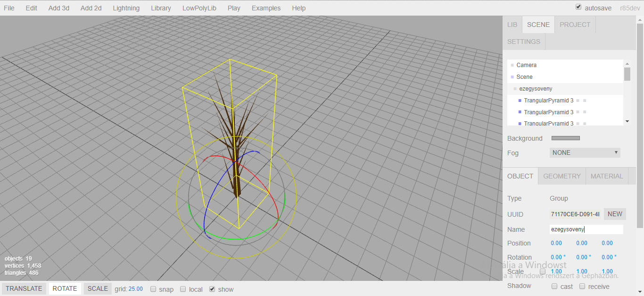Open the Examples menu

click(x=266, y=8)
